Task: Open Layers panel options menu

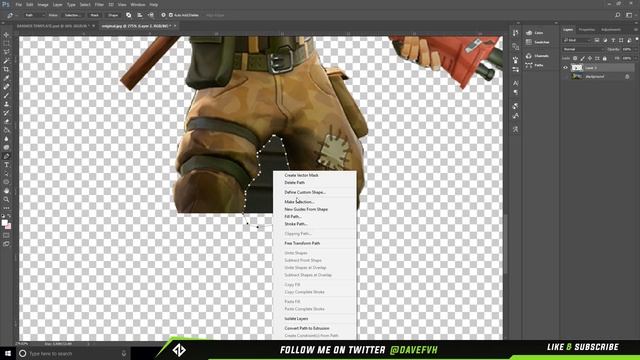Action: click(x=636, y=29)
